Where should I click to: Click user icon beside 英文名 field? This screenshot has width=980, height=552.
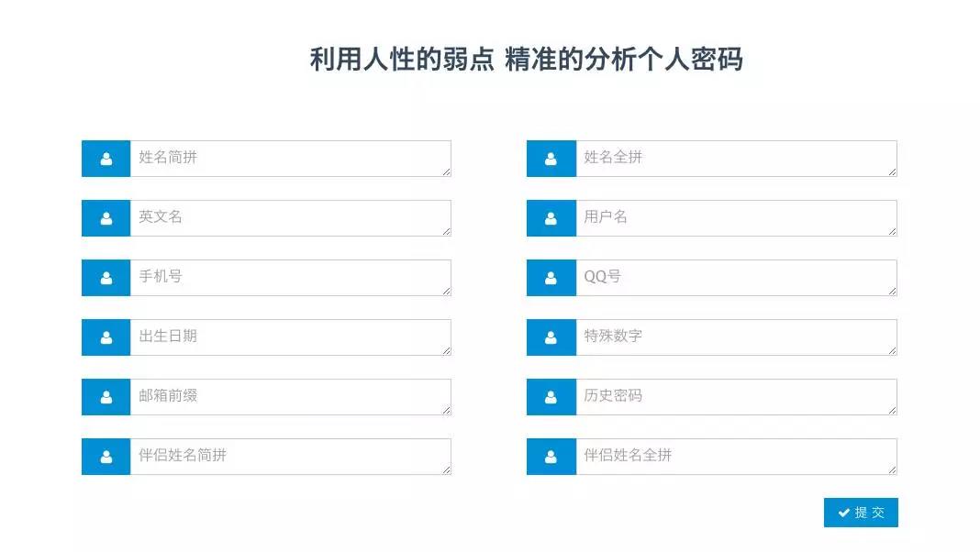[106, 218]
